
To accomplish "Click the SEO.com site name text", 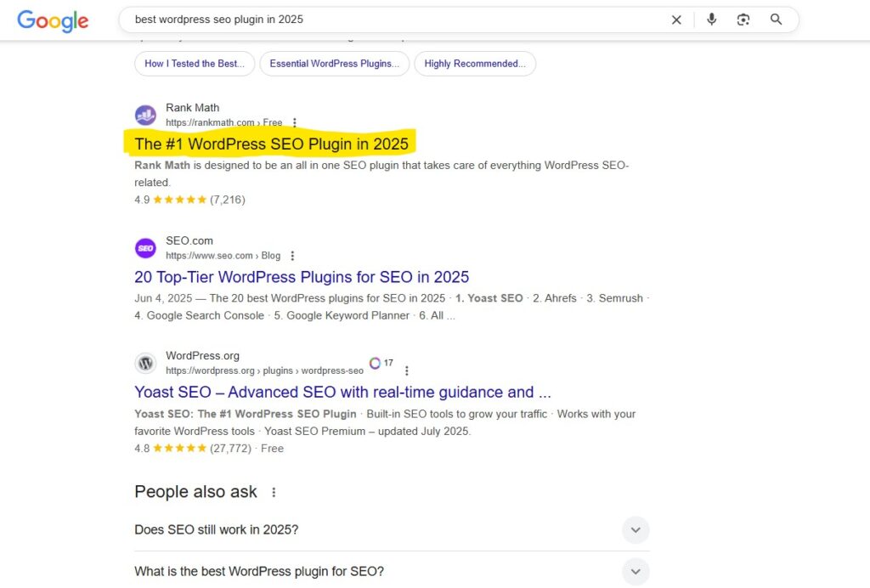I will (189, 240).
